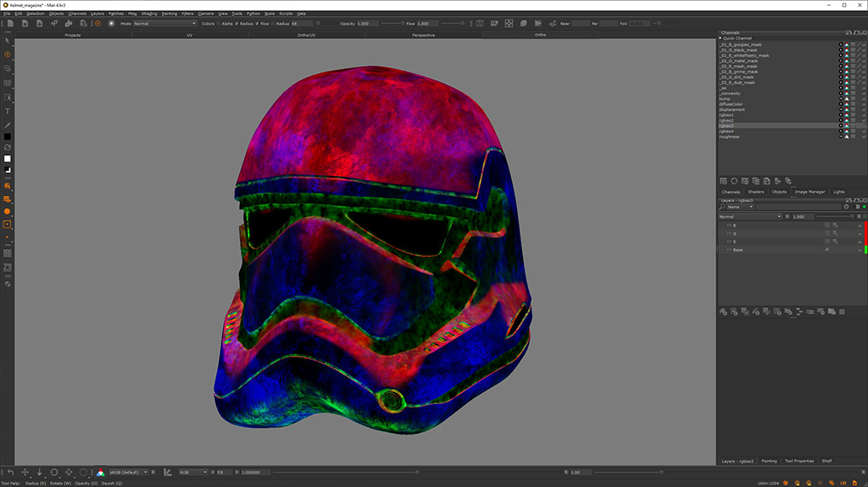Select the Paint tool with the orange circle icon
The height and width of the screenshot is (487, 868).
tap(7, 55)
